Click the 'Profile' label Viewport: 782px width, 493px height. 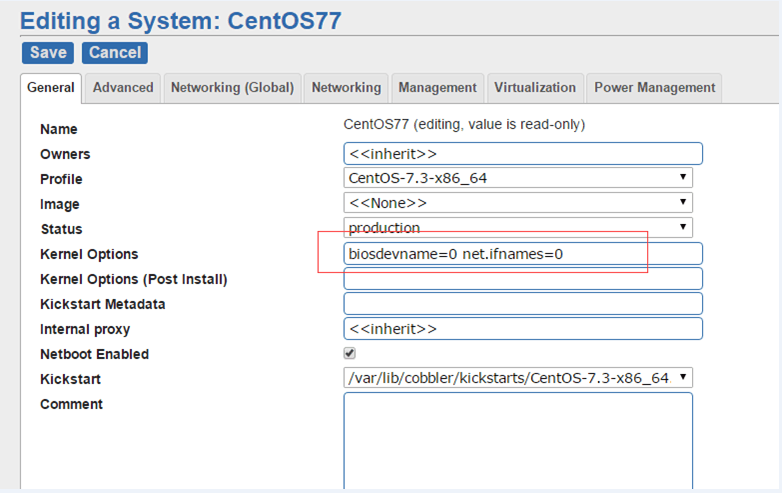click(x=61, y=179)
